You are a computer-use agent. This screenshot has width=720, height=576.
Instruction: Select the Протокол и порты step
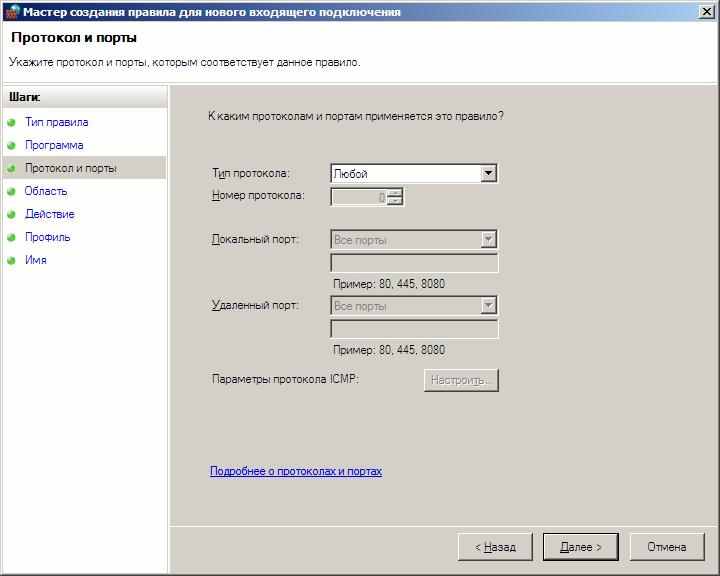(x=71, y=168)
